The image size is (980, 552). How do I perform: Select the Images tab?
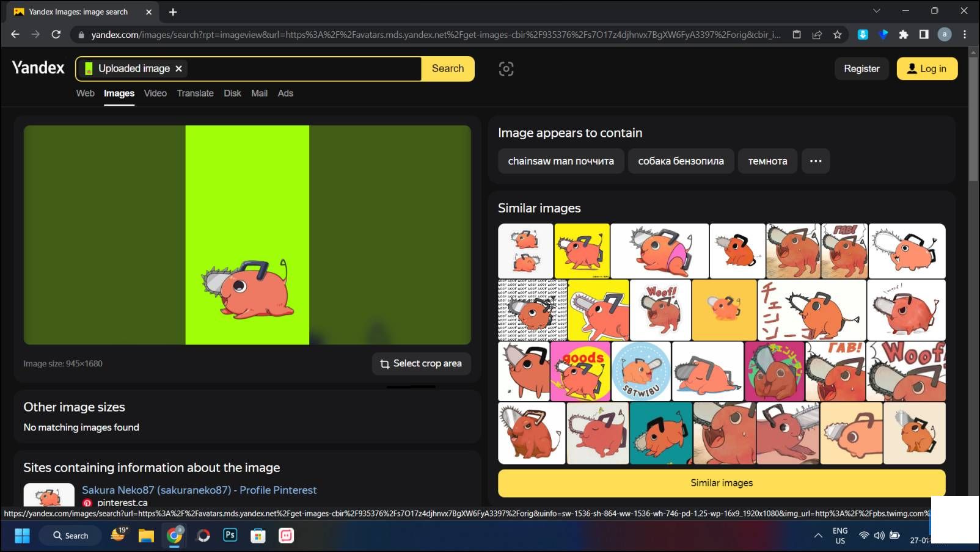click(x=119, y=93)
